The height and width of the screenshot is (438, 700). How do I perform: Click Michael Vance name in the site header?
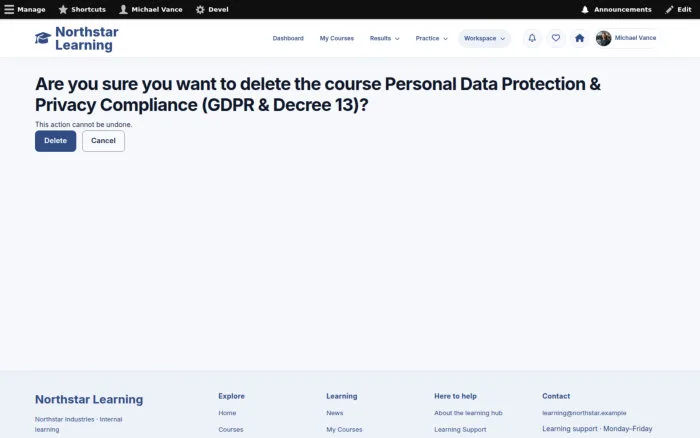[x=635, y=38]
